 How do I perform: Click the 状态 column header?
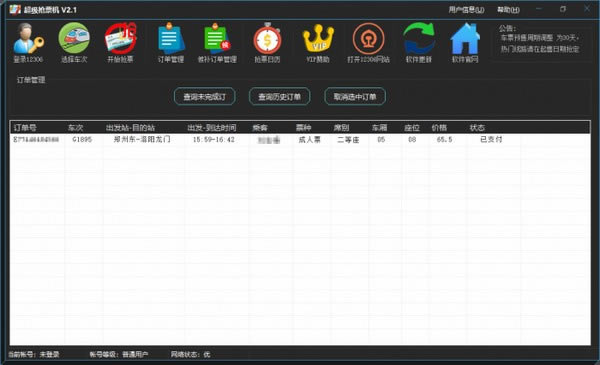477,127
